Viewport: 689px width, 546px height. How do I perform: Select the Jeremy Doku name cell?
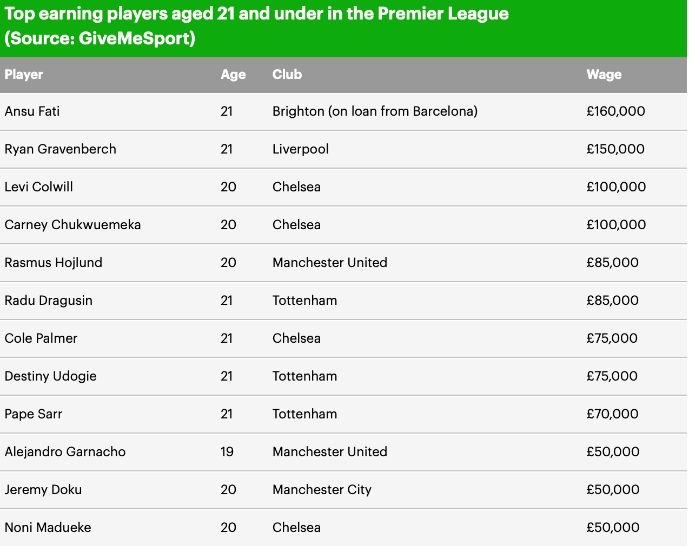tap(44, 490)
